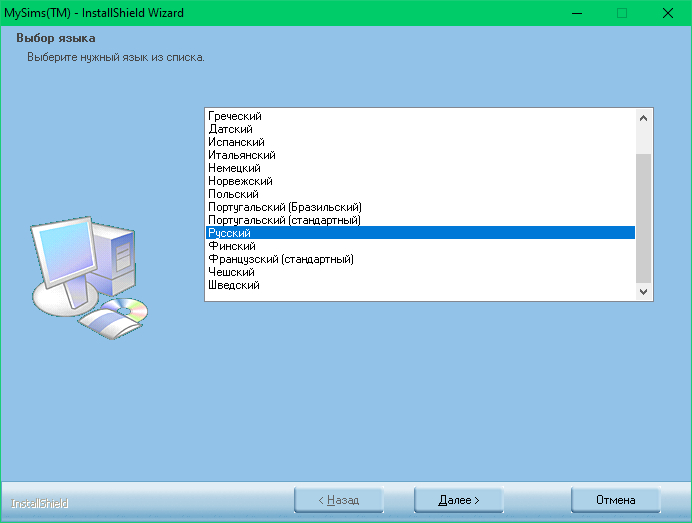Select Польский language entry
The width and height of the screenshot is (692, 523).
pos(421,194)
